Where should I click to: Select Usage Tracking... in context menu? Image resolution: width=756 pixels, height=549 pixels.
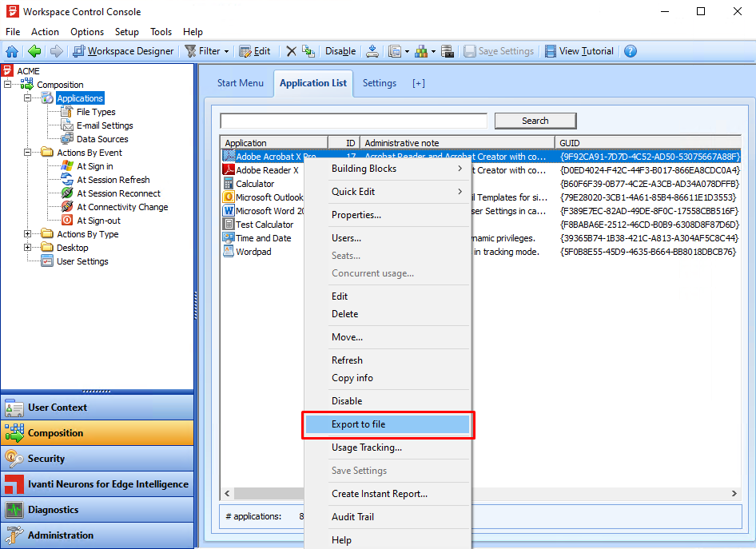click(x=387, y=448)
